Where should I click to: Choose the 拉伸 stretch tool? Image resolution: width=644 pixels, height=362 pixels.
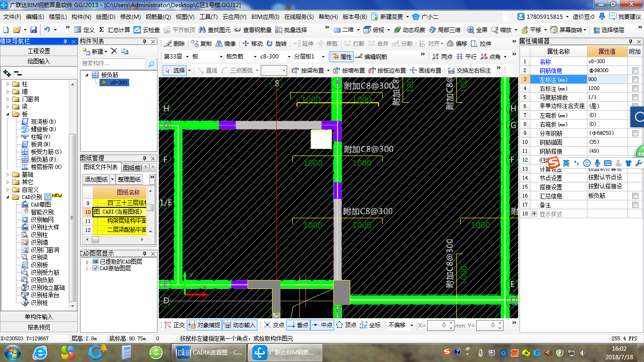click(x=481, y=43)
